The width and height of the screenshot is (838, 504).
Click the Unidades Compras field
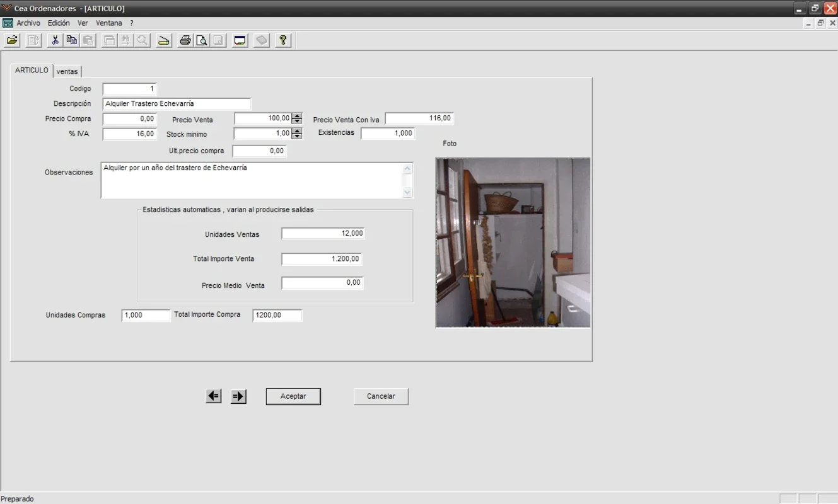coord(146,316)
